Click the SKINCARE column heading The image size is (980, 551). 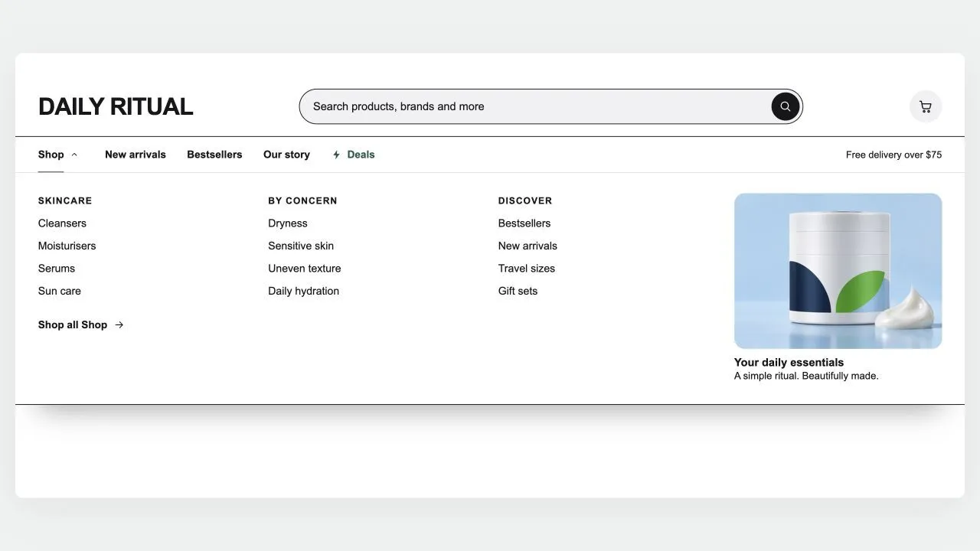[x=65, y=201]
